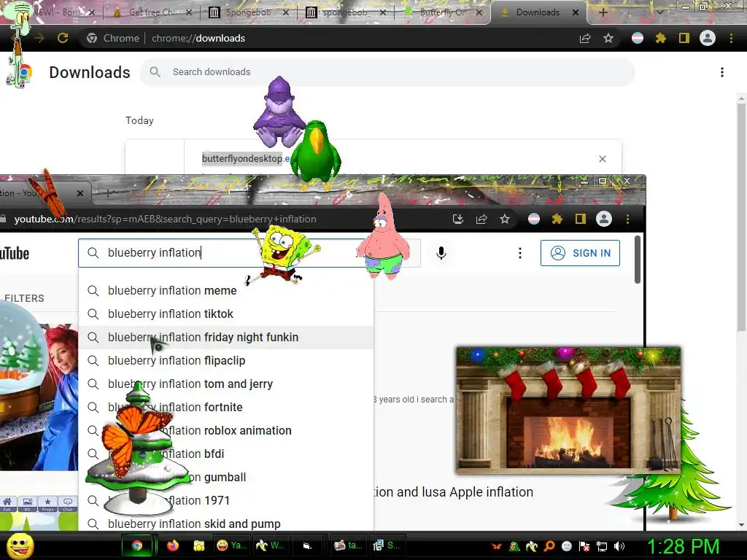Click the magnifier system tray icon
The height and width of the screenshot is (560, 747).
549,546
